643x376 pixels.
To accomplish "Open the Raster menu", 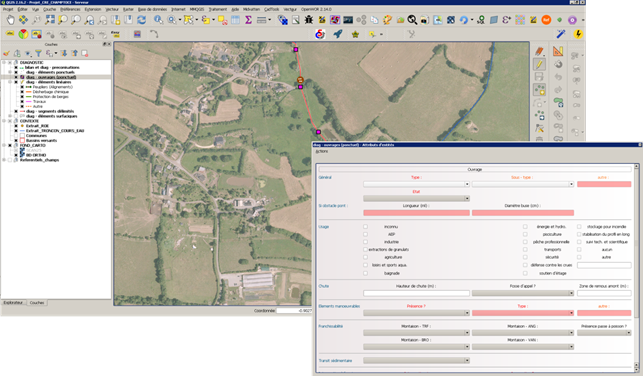I will [128, 9].
